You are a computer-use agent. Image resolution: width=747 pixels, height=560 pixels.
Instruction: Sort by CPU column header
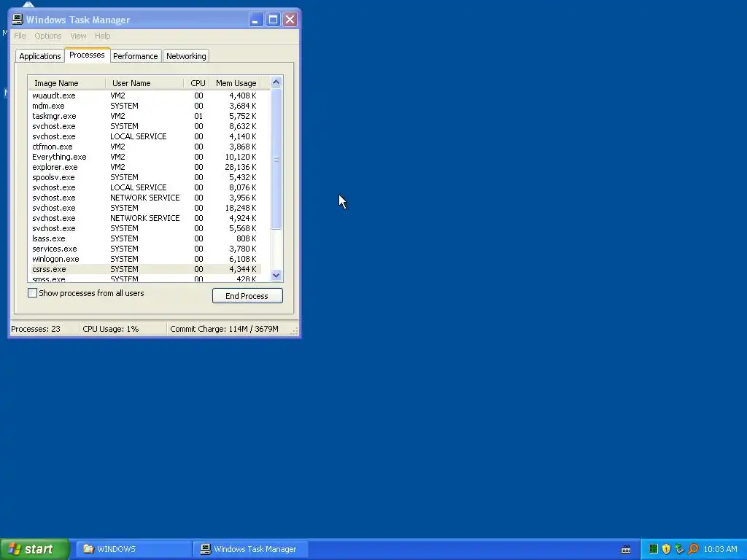pyautogui.click(x=197, y=83)
